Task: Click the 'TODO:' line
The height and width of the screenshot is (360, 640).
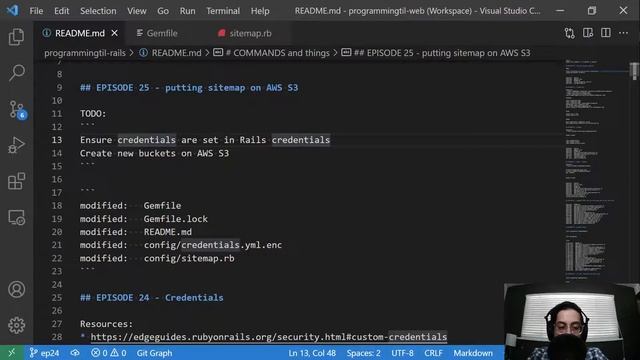Action: 93,114
